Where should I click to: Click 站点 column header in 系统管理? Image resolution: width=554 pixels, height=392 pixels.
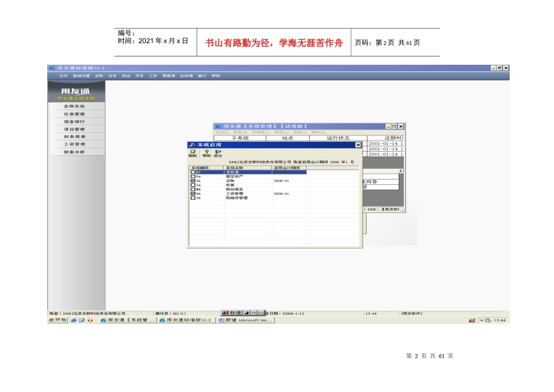click(x=287, y=138)
